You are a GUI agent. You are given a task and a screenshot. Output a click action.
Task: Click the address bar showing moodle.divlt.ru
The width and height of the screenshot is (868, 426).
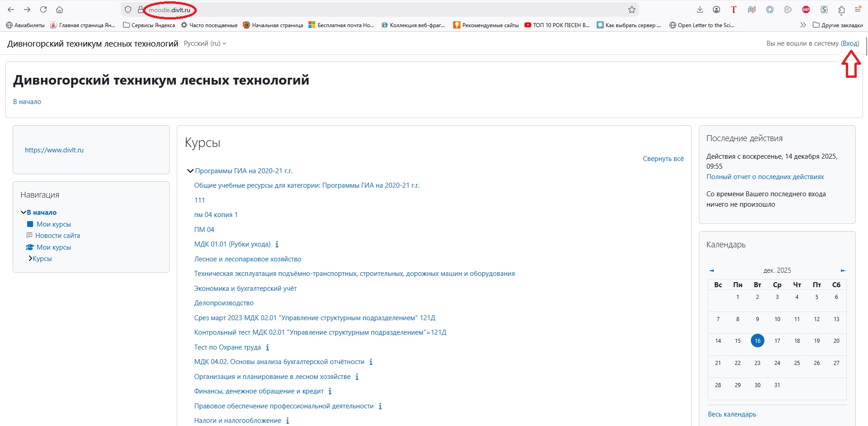click(x=362, y=9)
